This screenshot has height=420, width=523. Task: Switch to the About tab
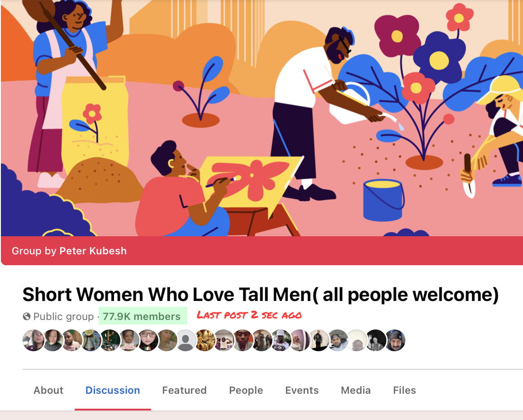pos(48,390)
